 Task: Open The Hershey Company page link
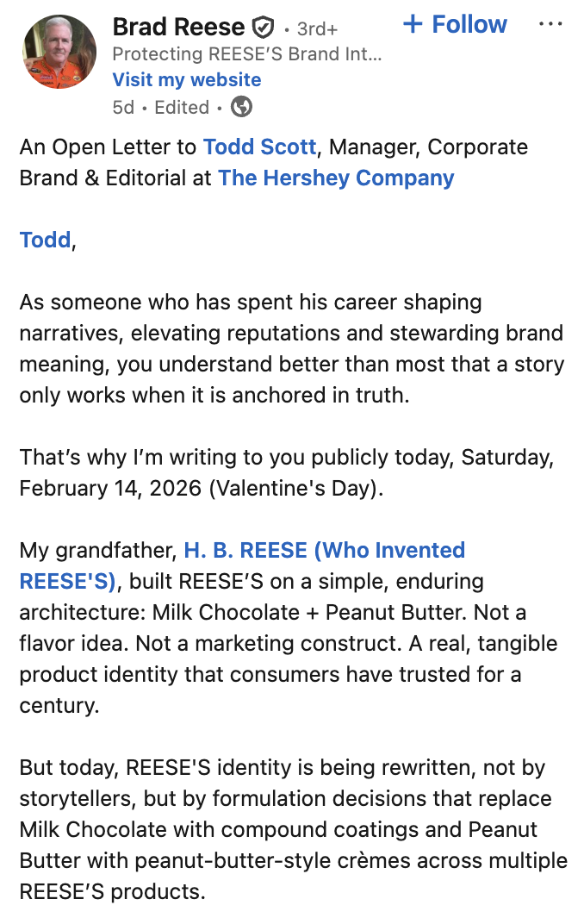click(x=336, y=178)
